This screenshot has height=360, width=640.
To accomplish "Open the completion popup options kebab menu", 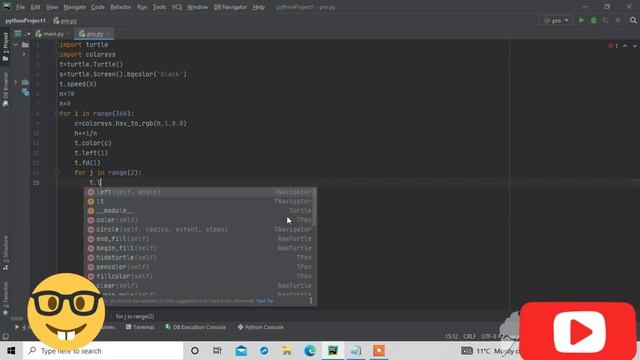I will (311, 301).
